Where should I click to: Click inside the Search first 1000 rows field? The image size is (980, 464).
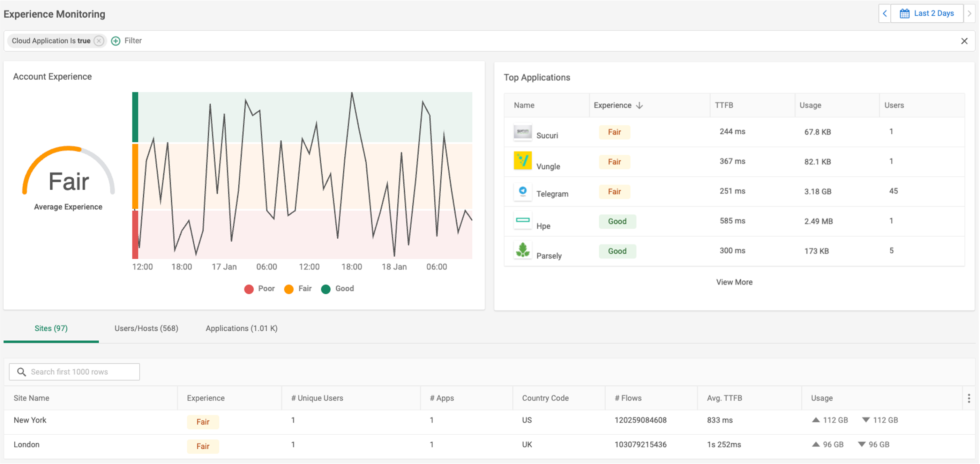point(74,371)
